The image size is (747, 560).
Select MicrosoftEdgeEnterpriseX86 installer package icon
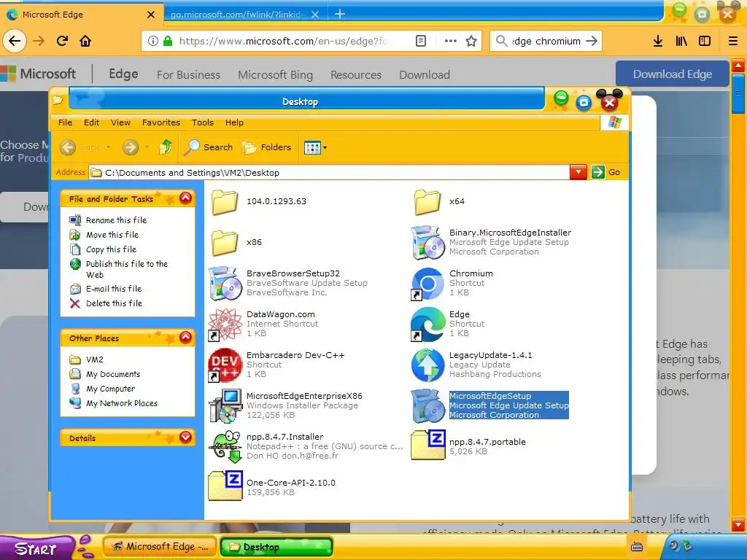click(x=225, y=406)
